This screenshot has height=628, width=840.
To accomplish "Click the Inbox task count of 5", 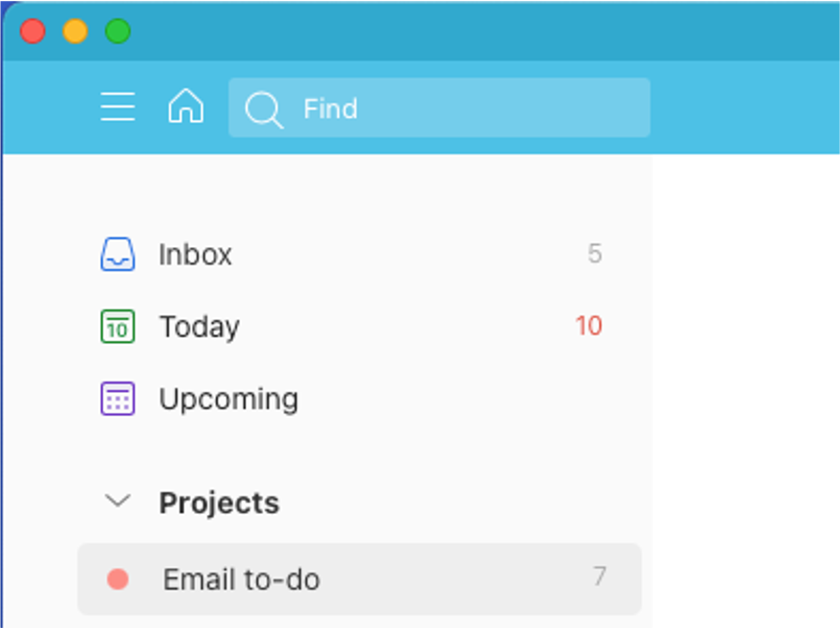I will pos(595,254).
